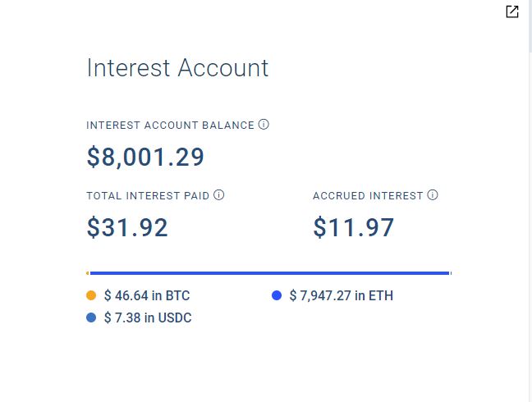Viewport: 532px width, 402px height.
Task: Click the blue ETH allocation bar
Action: [270, 273]
